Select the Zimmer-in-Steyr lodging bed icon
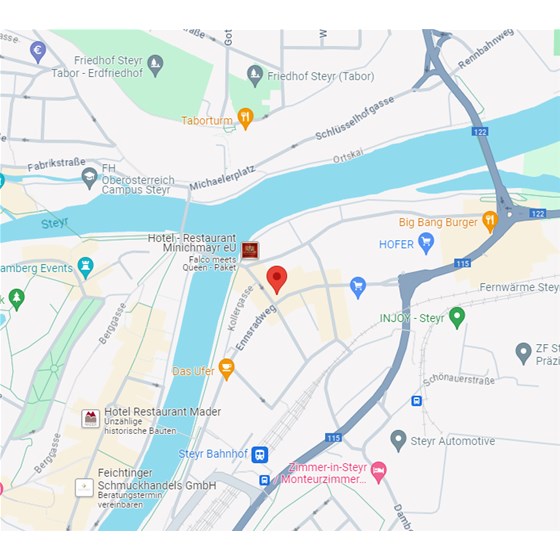 tap(379, 472)
